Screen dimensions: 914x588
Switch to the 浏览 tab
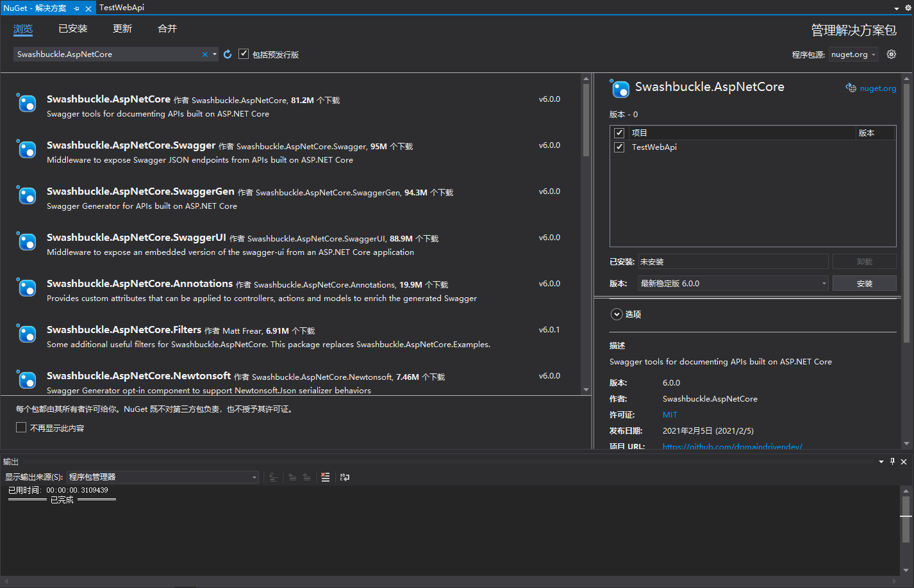point(23,29)
